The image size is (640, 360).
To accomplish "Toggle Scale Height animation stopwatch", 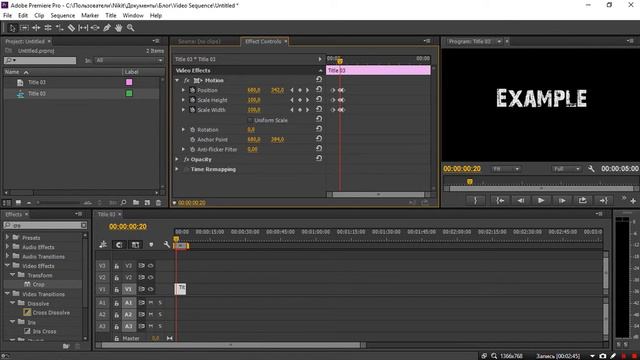I will click(192, 100).
